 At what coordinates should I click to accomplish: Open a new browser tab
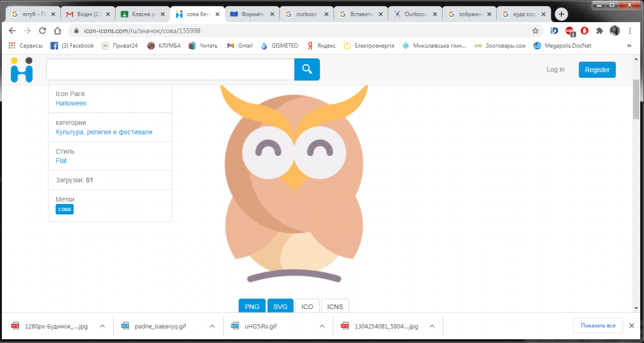tap(561, 14)
